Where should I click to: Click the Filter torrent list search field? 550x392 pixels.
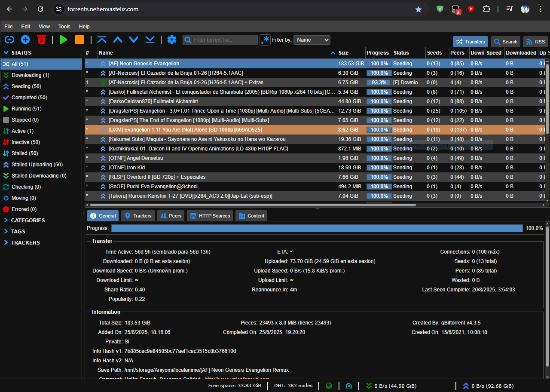(x=220, y=40)
